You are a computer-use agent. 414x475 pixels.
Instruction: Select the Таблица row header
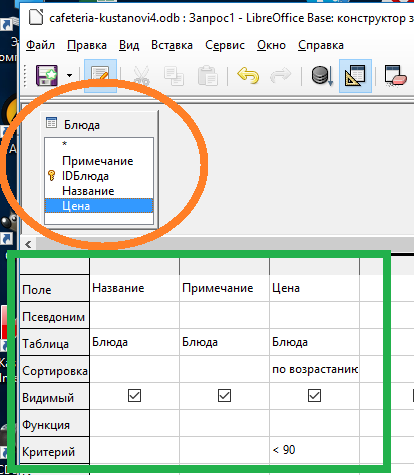click(54, 343)
